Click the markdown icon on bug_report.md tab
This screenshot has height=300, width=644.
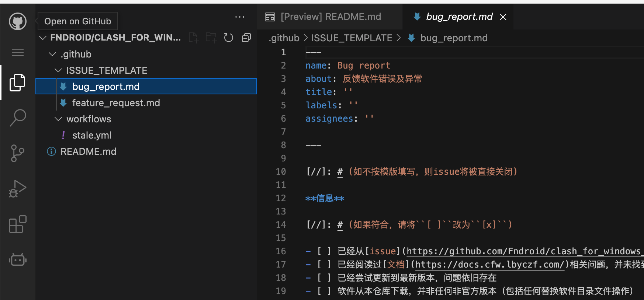tap(417, 17)
